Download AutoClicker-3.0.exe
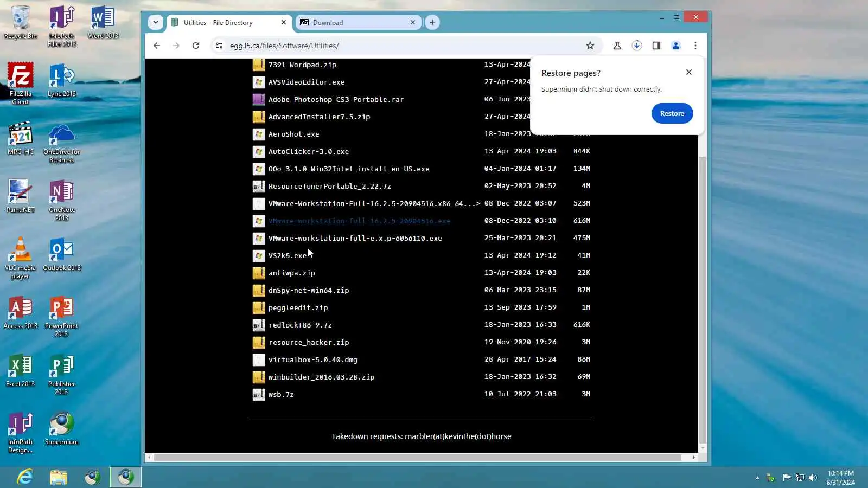The image size is (868, 488). pyautogui.click(x=309, y=151)
